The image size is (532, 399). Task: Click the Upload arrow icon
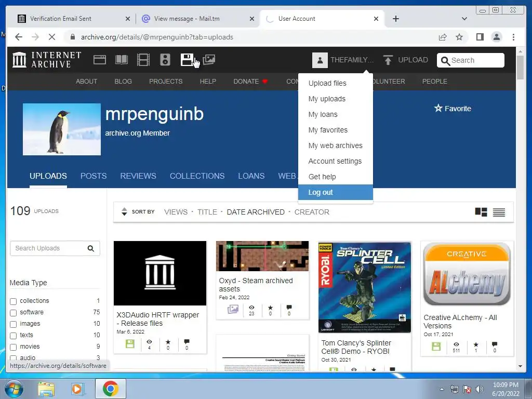pyautogui.click(x=388, y=60)
